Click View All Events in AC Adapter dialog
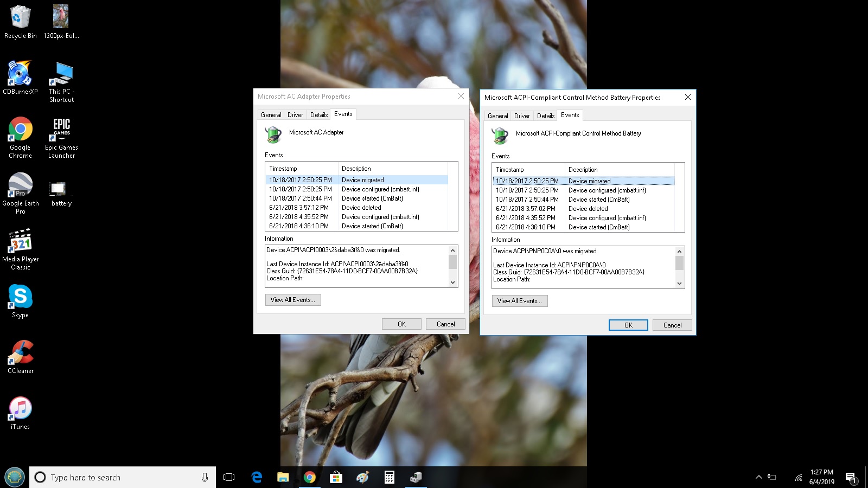 pos(293,299)
